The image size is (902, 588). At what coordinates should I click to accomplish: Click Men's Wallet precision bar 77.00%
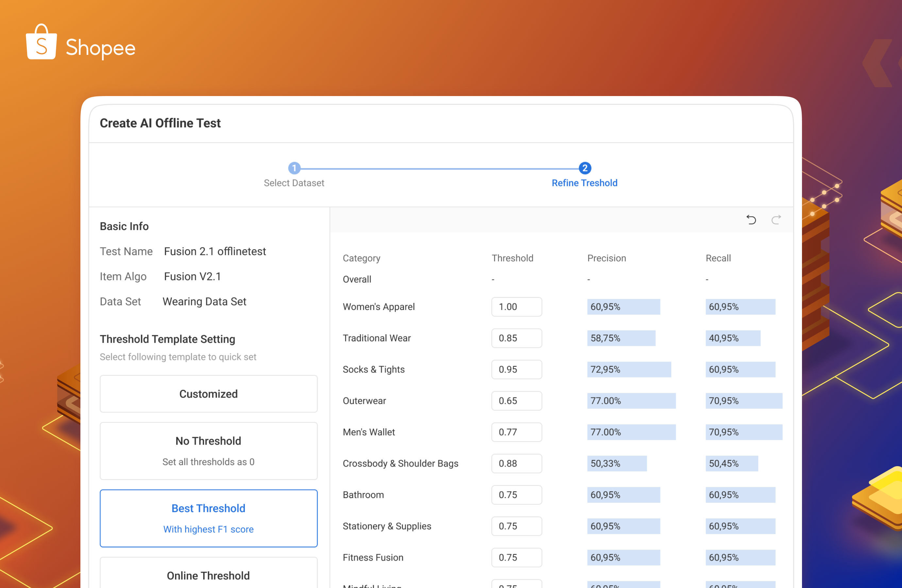[x=631, y=432]
